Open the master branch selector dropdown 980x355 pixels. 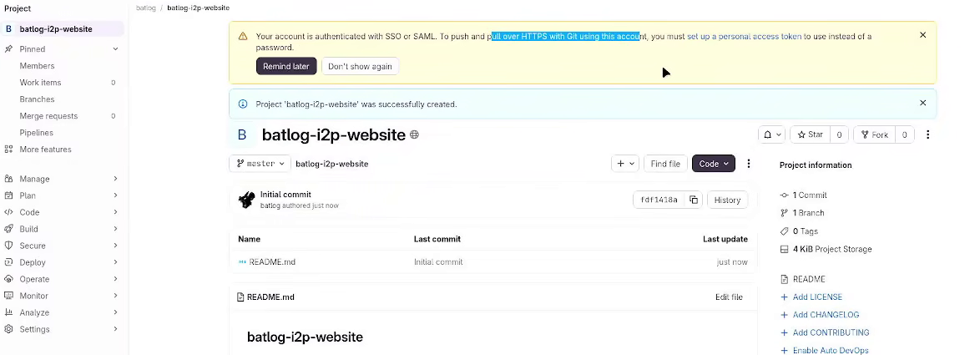pyautogui.click(x=260, y=164)
